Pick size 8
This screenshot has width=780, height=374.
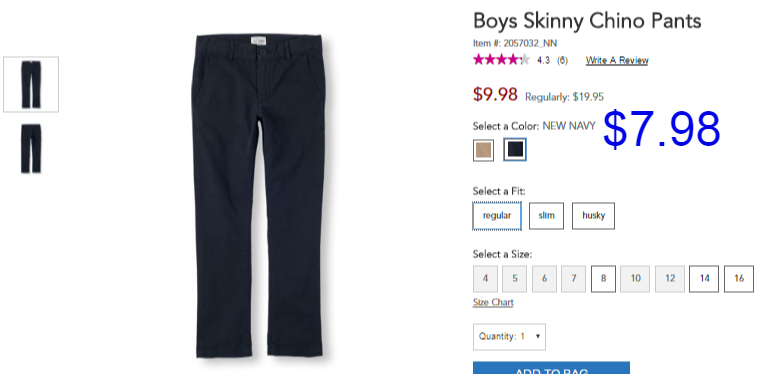[x=603, y=279]
